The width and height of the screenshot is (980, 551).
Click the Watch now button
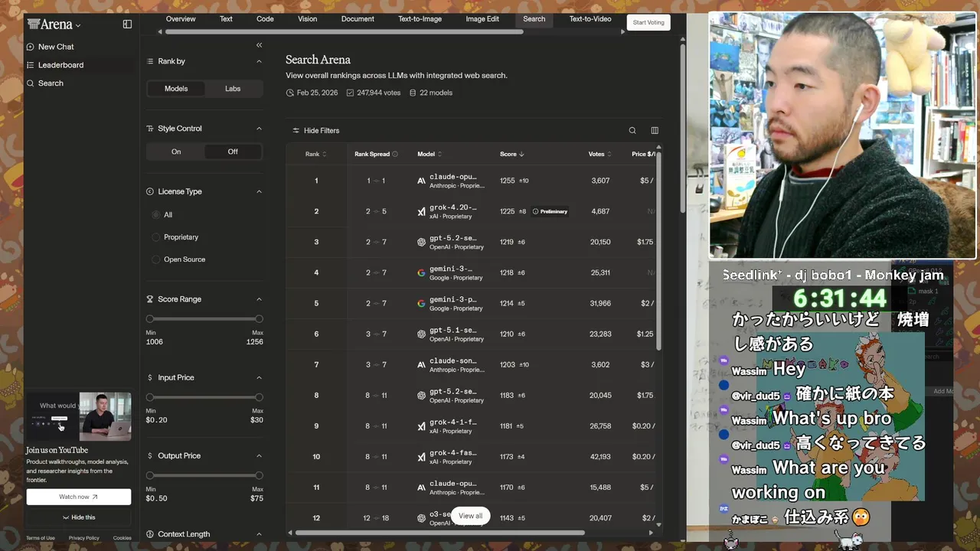click(79, 497)
